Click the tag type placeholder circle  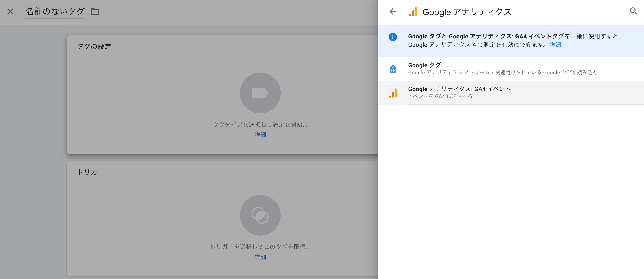click(260, 93)
